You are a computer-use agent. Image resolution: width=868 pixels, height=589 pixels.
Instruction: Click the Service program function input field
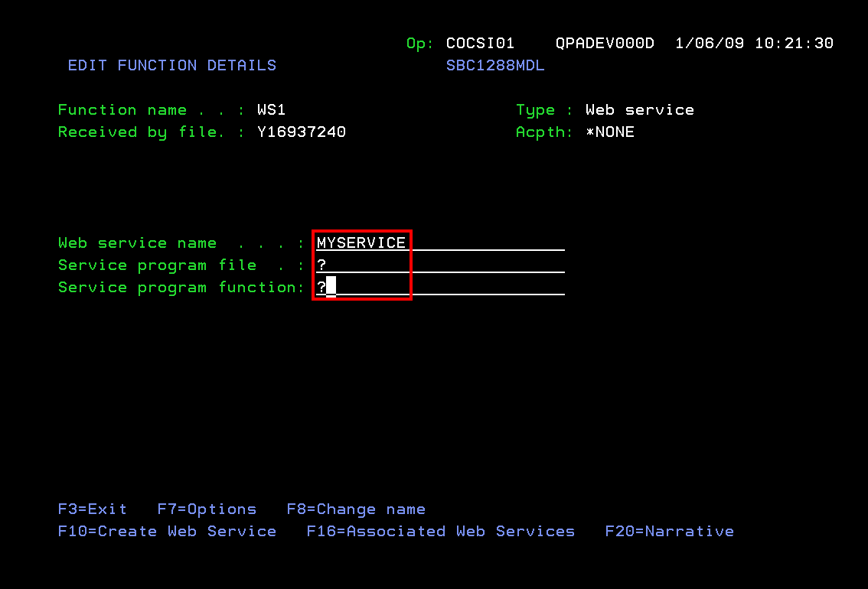point(440,287)
